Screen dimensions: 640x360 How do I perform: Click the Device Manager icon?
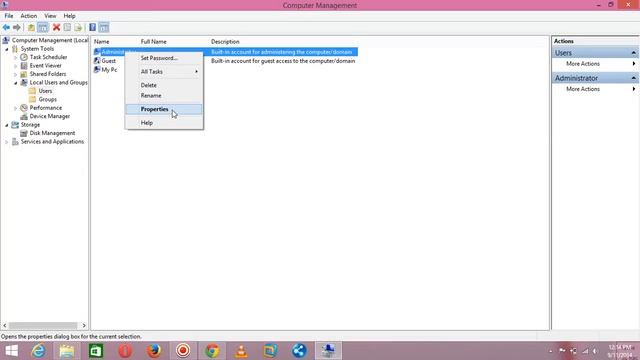(24, 116)
